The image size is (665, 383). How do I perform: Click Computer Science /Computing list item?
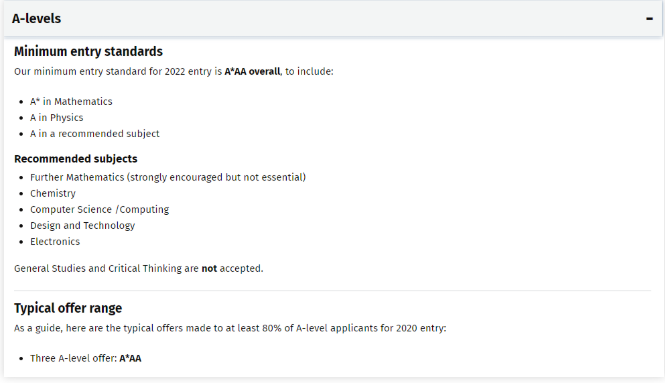click(99, 210)
